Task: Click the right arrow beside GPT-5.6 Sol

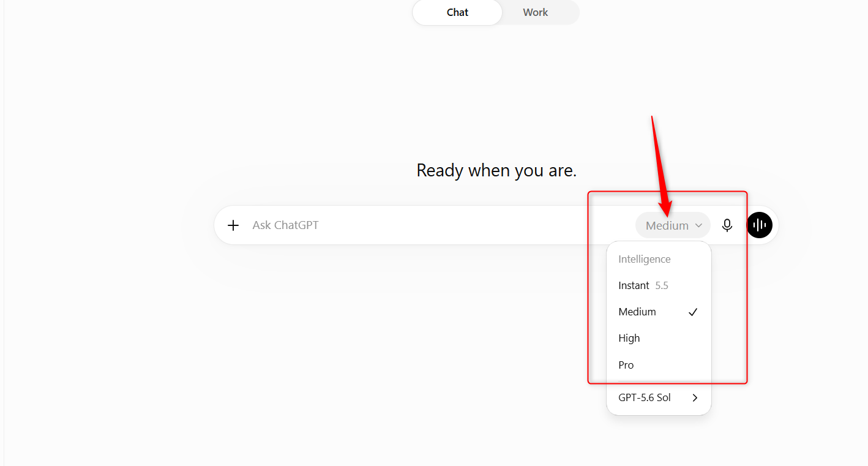Action: (x=695, y=398)
